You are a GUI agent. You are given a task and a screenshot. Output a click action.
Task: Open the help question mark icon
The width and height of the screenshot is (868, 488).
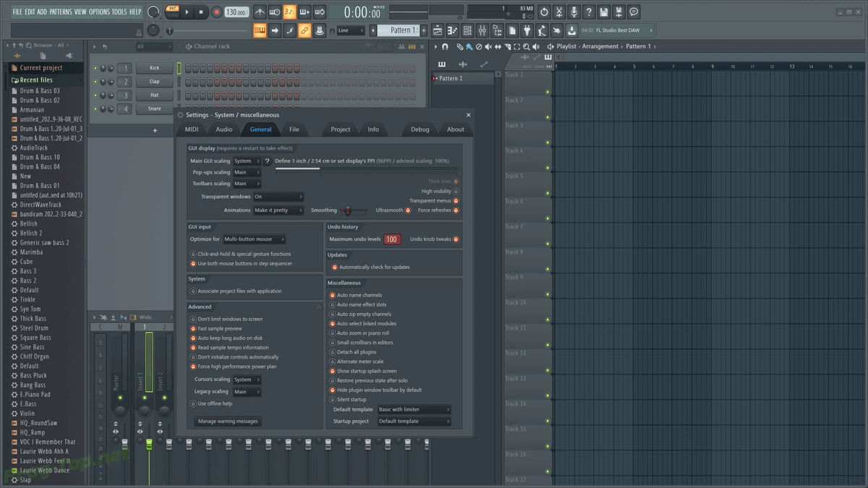click(x=589, y=12)
